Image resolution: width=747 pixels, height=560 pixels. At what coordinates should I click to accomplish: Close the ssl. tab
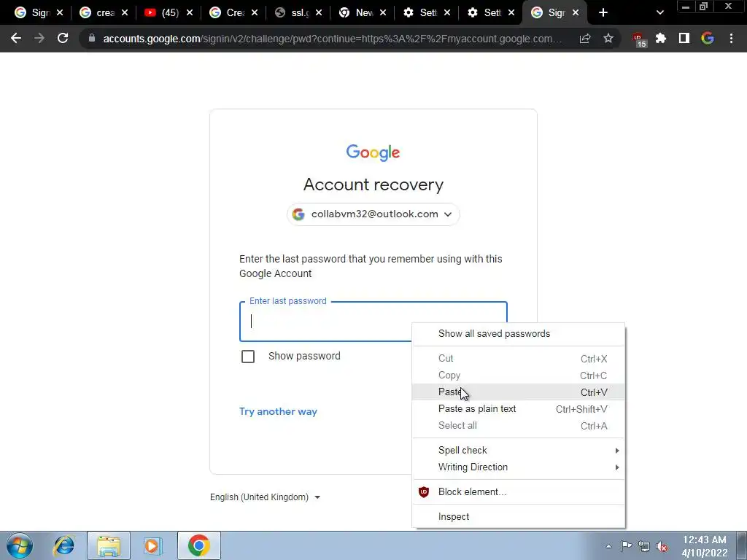pyautogui.click(x=319, y=13)
